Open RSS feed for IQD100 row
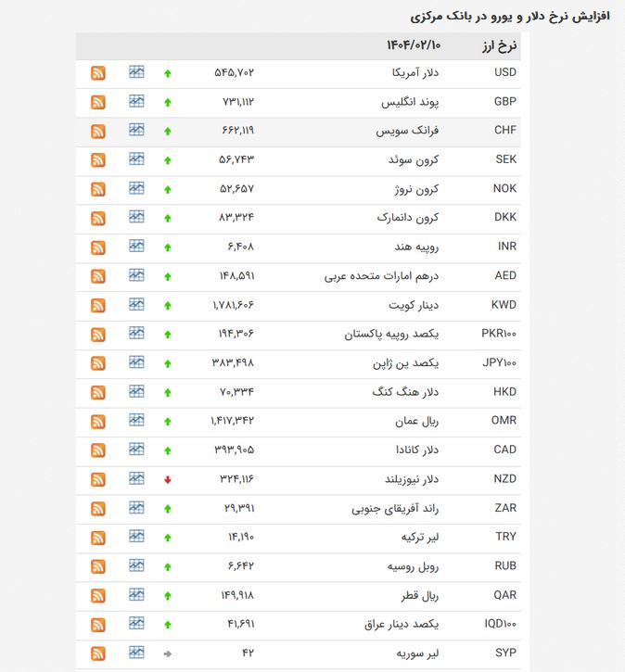Viewport: 625px width, 672px height. [x=98, y=625]
